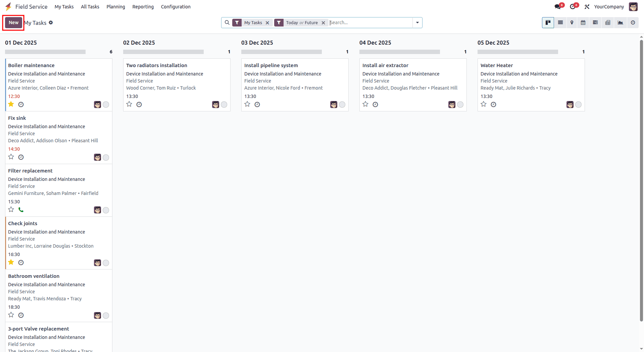The height and width of the screenshot is (352, 644).
Task: Call contact from the Filter replacement card
Action: 21,209
